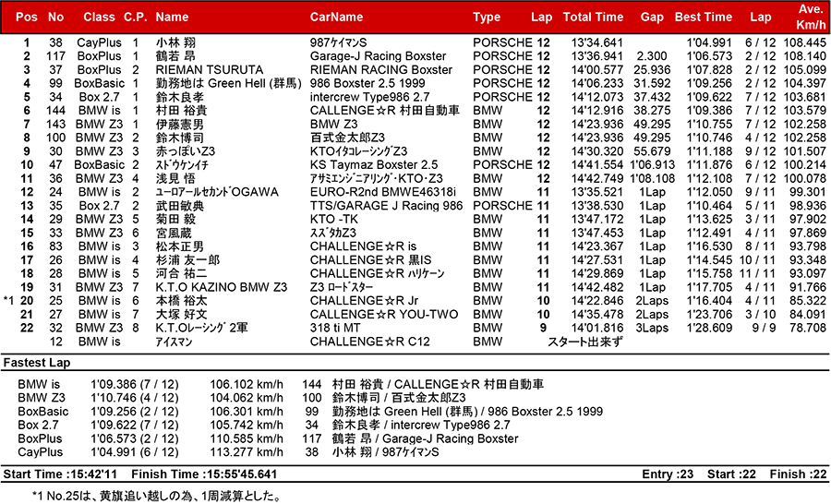Viewport: 831px width, 504px height.
Task: Click driver name 宮風蔵
Action: (174, 233)
